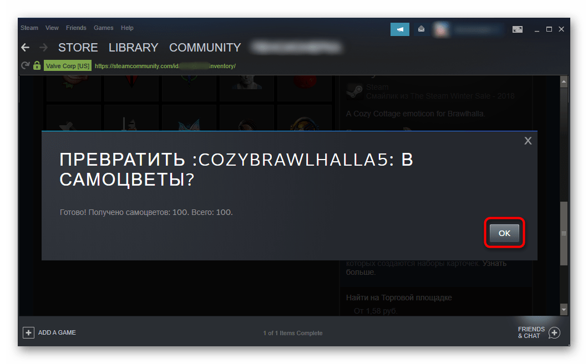Viewport: 588px width, 364px height.
Task: Click 'Найти на Торговой площадке' text
Action: tap(399, 298)
